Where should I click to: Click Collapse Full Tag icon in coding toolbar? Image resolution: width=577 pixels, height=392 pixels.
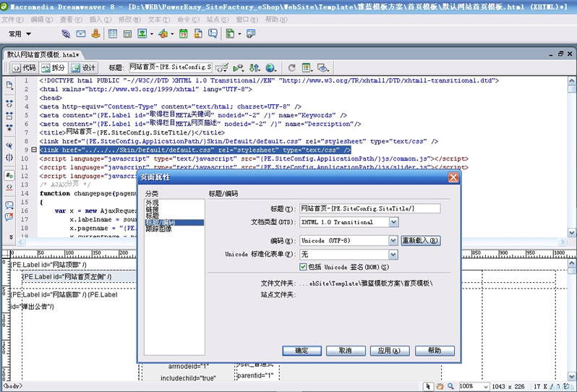9,103
